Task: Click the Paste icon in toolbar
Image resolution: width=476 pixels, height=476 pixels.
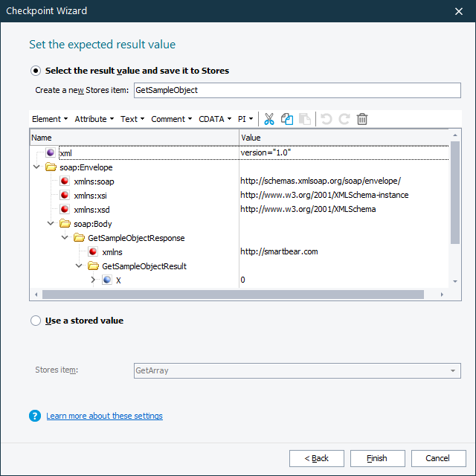Action: point(305,119)
